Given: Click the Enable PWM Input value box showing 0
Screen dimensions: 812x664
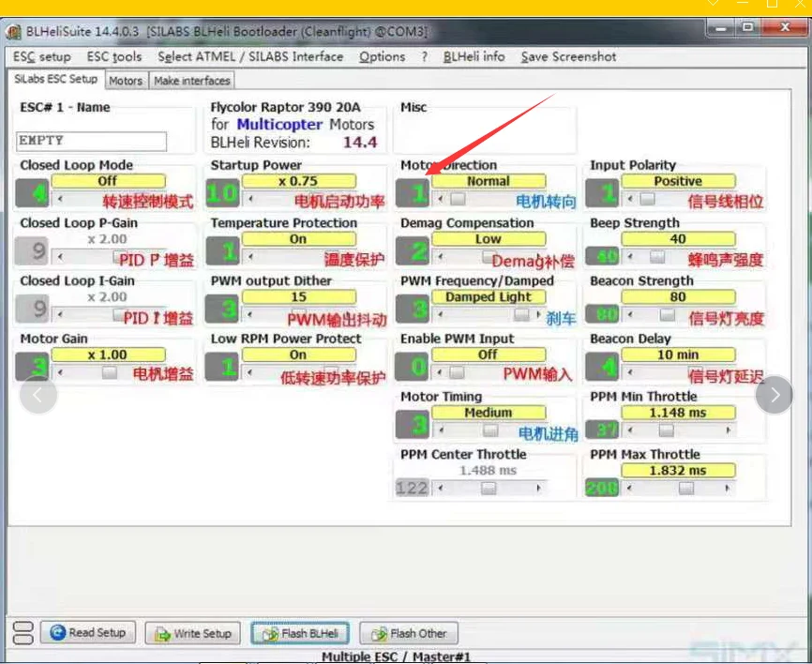Looking at the screenshot, I should [413, 367].
